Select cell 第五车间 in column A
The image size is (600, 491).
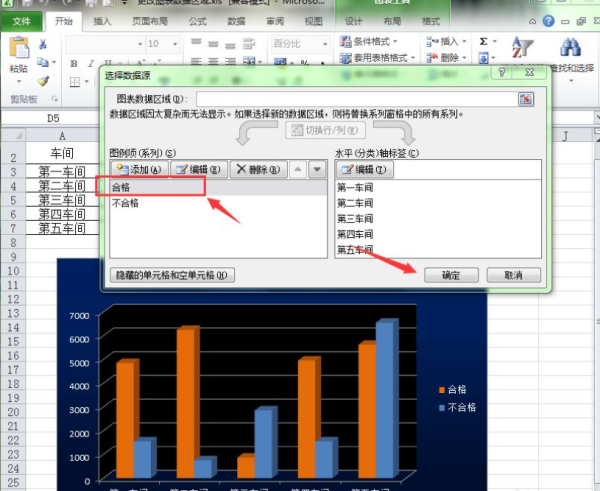point(62,228)
